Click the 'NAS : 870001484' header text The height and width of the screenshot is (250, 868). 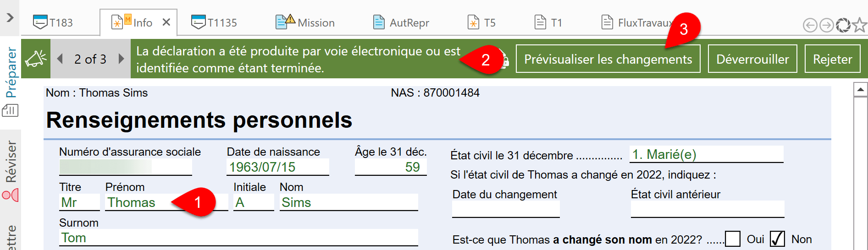pyautogui.click(x=435, y=93)
